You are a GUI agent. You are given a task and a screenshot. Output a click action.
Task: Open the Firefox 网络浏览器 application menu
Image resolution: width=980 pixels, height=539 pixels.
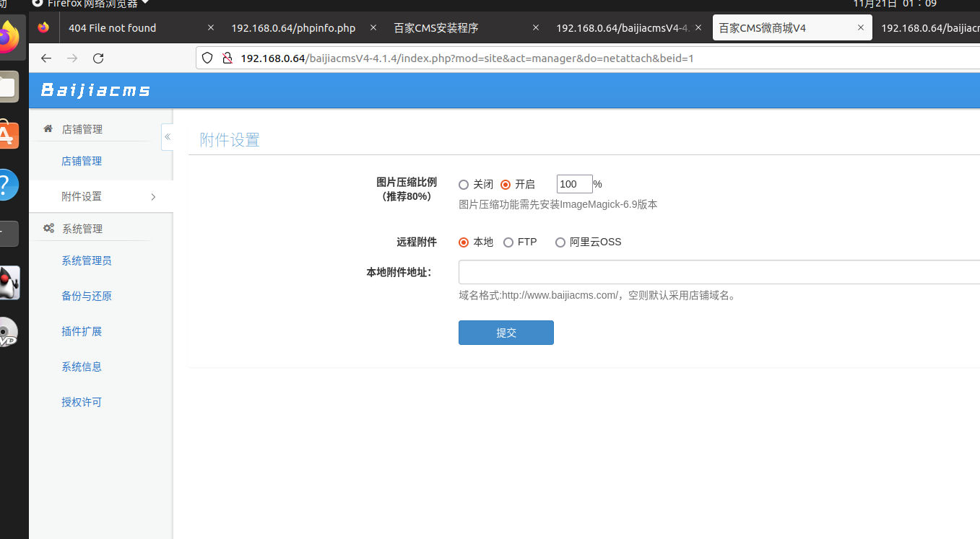pos(91,3)
